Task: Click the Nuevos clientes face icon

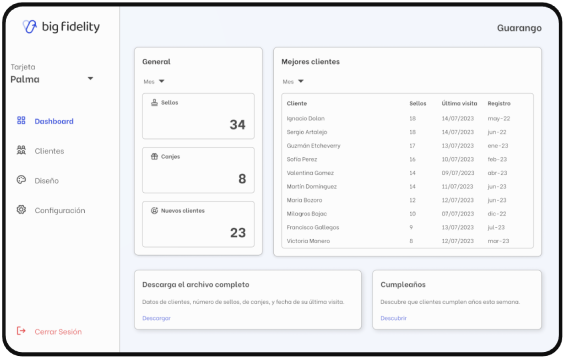Action: click(x=154, y=211)
